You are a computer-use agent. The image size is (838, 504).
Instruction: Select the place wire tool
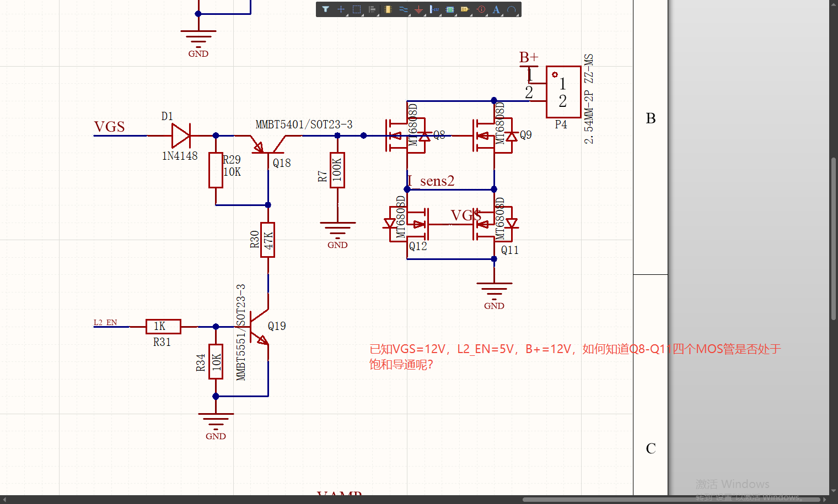(404, 9)
